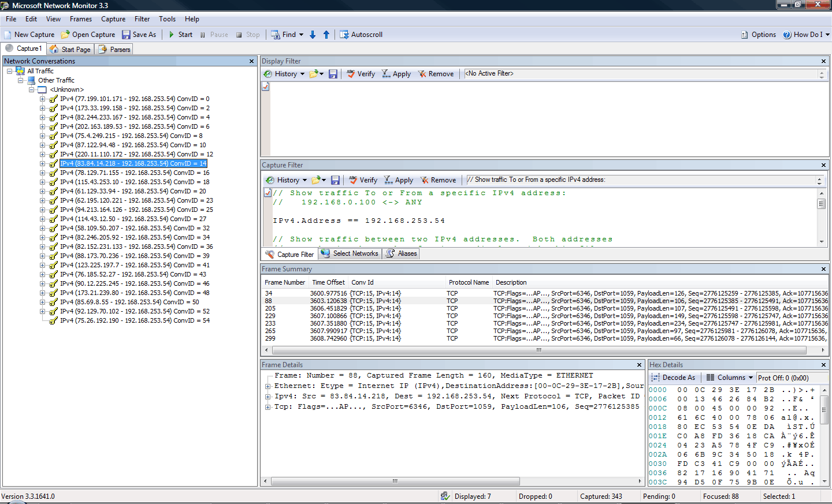
Task: Expand the Ethernet row in Frame Details
Action: [268, 386]
